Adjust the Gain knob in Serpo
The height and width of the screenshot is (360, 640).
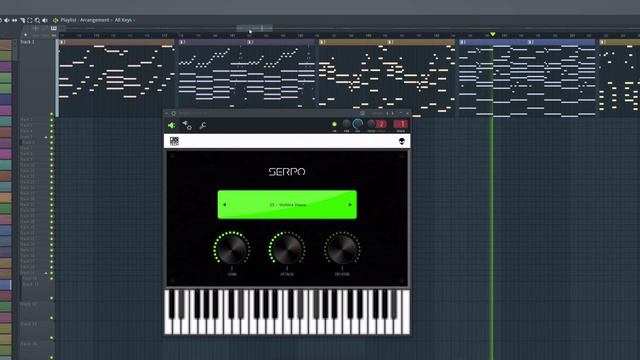pyautogui.click(x=231, y=249)
